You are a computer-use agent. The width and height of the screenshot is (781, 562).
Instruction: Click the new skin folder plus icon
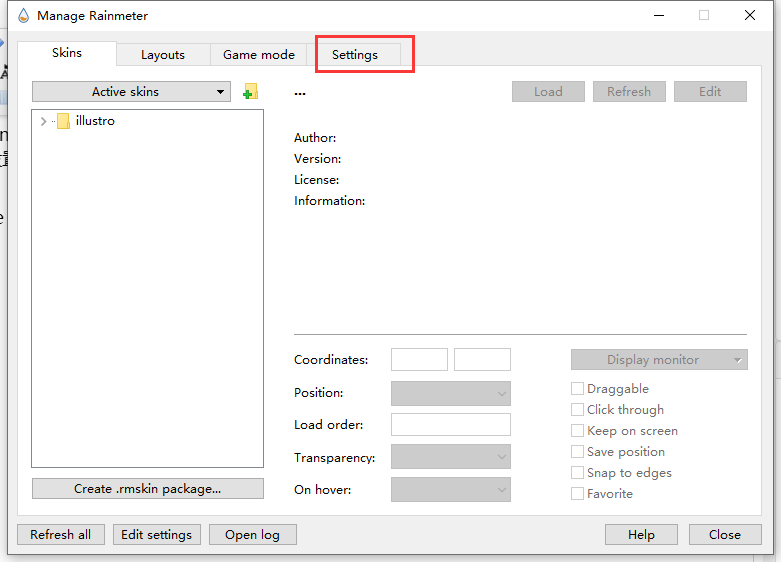point(250,92)
